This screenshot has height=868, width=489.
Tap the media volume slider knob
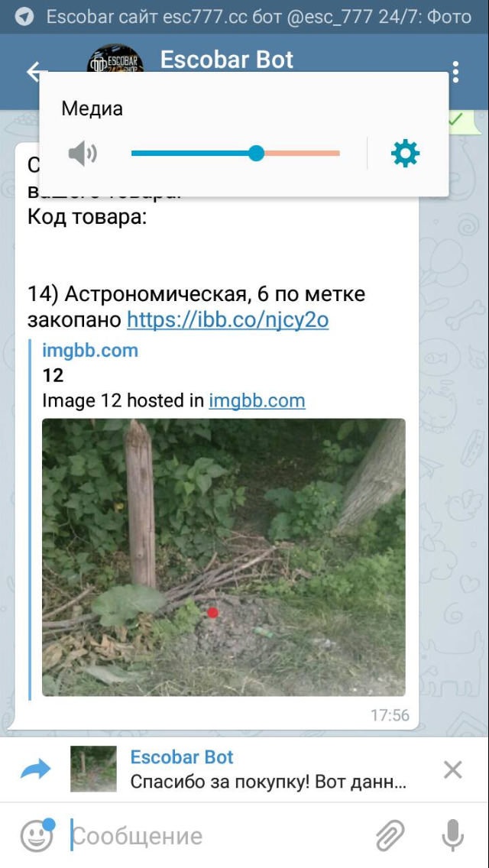click(256, 154)
